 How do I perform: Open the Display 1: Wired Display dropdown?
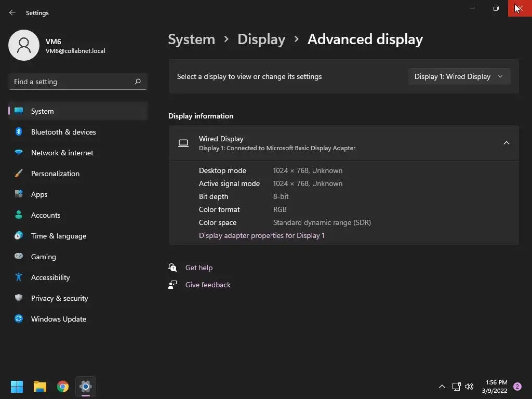coord(459,76)
